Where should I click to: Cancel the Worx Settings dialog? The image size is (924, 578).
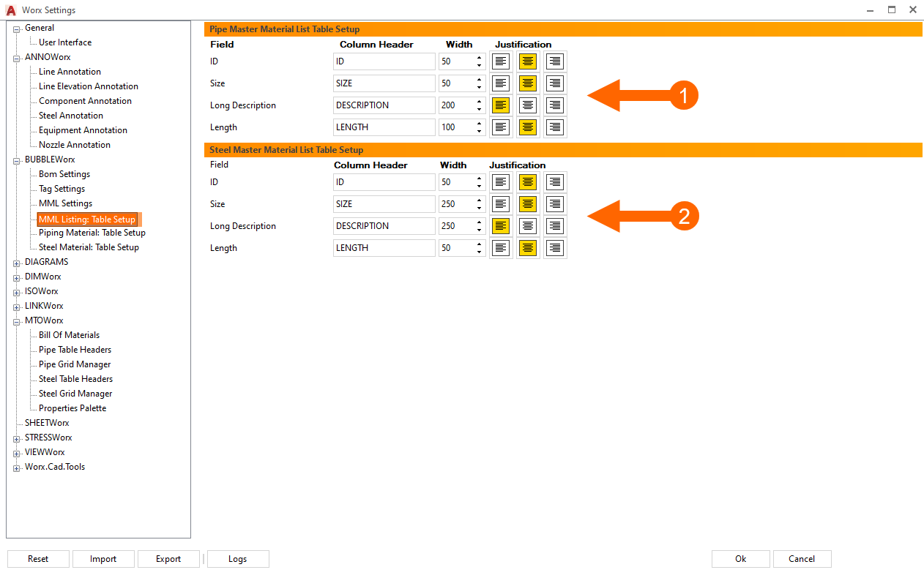[x=802, y=559]
